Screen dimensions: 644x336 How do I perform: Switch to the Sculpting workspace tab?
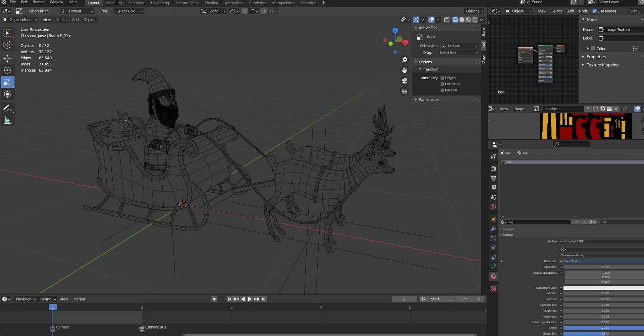tap(136, 3)
